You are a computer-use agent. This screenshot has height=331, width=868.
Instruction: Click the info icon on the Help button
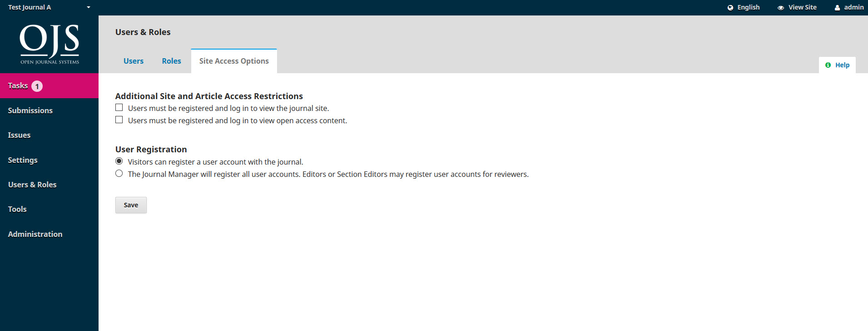tap(828, 65)
